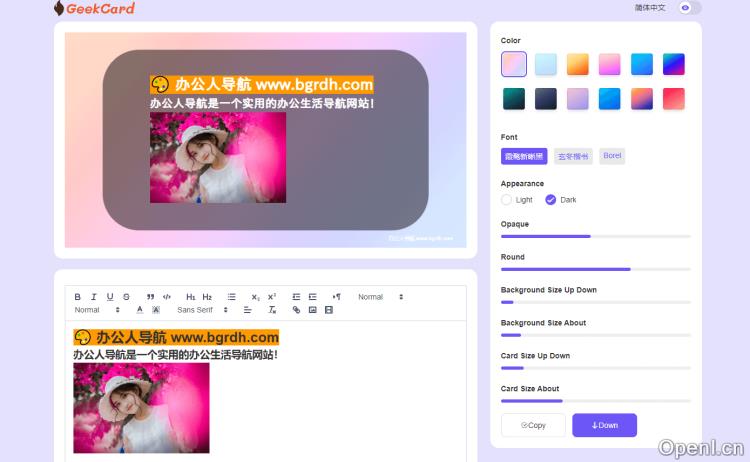Click the insert image icon
Screen dimensions: 750x462
(312, 310)
